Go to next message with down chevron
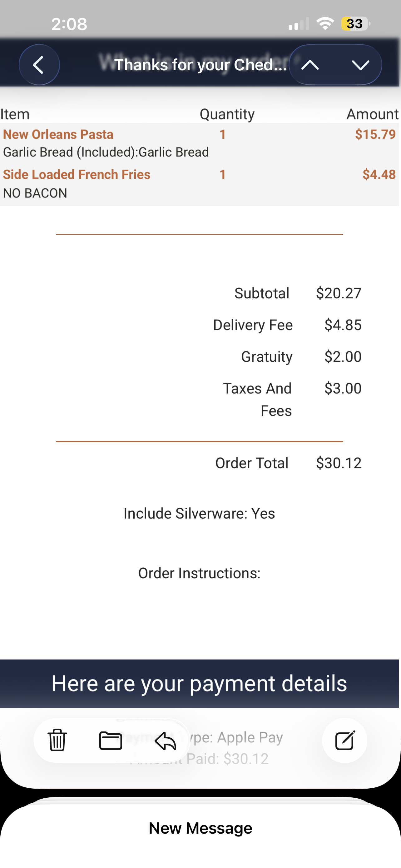 (x=360, y=65)
